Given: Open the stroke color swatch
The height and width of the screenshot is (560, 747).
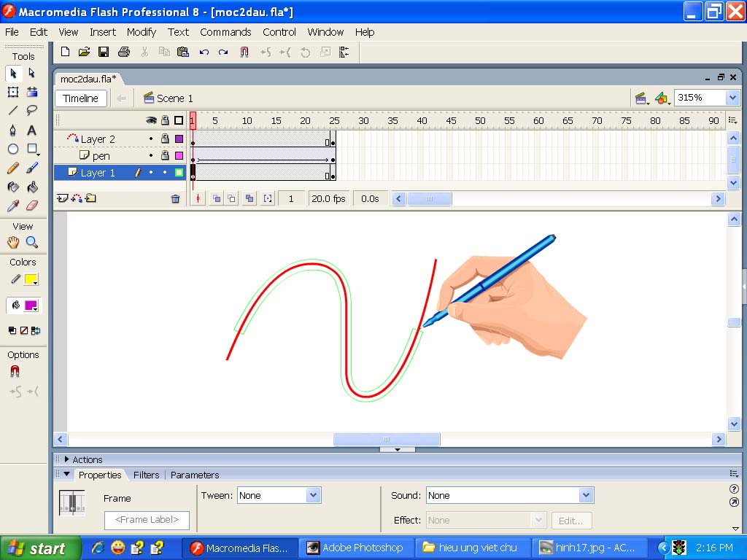Looking at the screenshot, I should (31, 279).
